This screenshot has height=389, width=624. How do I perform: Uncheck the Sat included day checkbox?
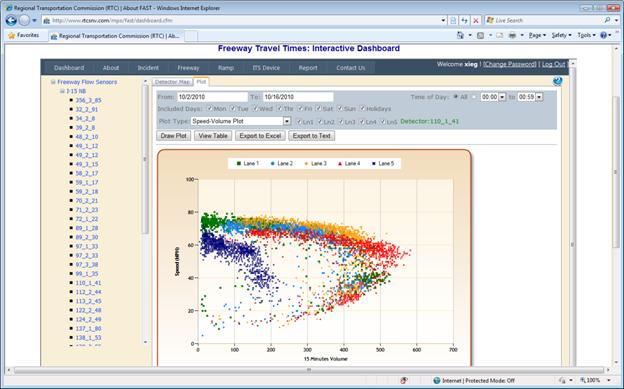pyautogui.click(x=318, y=108)
